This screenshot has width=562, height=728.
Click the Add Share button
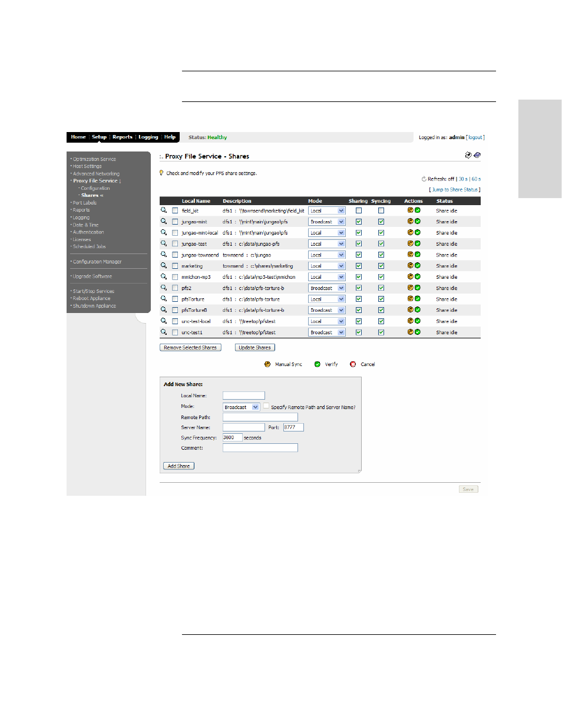pos(178,466)
